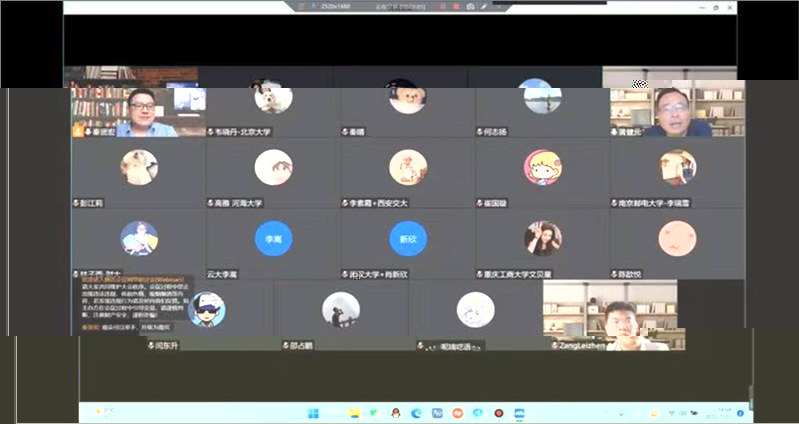The height and width of the screenshot is (424, 799).
Task: Click the 崔国斌 participant tile
Action: pos(542,172)
